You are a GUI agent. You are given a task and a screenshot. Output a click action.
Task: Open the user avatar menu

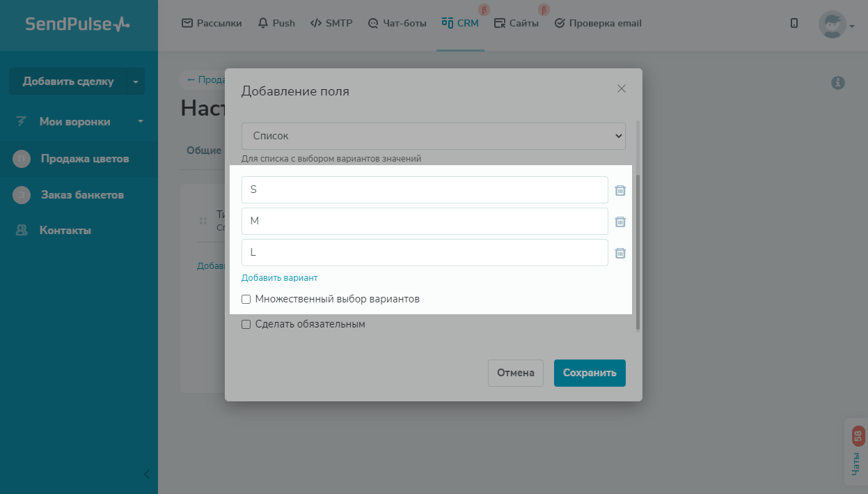[835, 24]
